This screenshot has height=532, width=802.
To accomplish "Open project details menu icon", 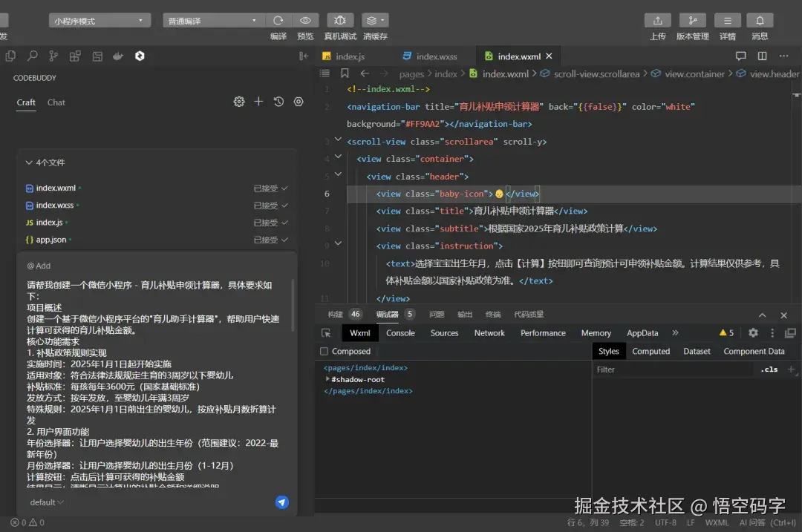I will click(727, 21).
